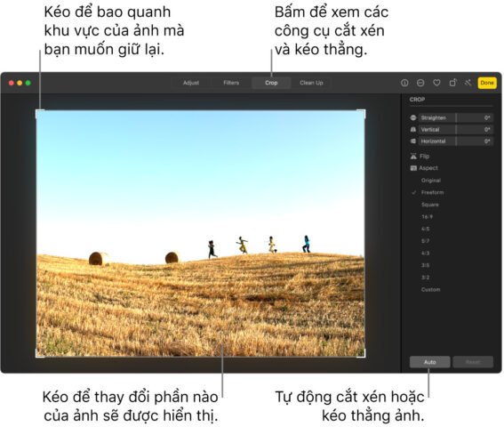Select the Freeform aspect option
Screen dimensions: 504x427
432,192
